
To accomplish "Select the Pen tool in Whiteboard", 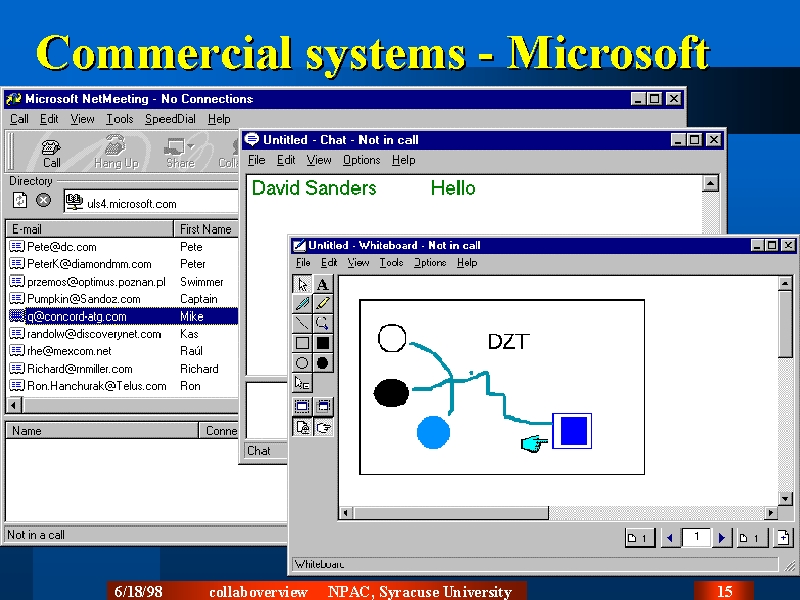I will [x=302, y=304].
